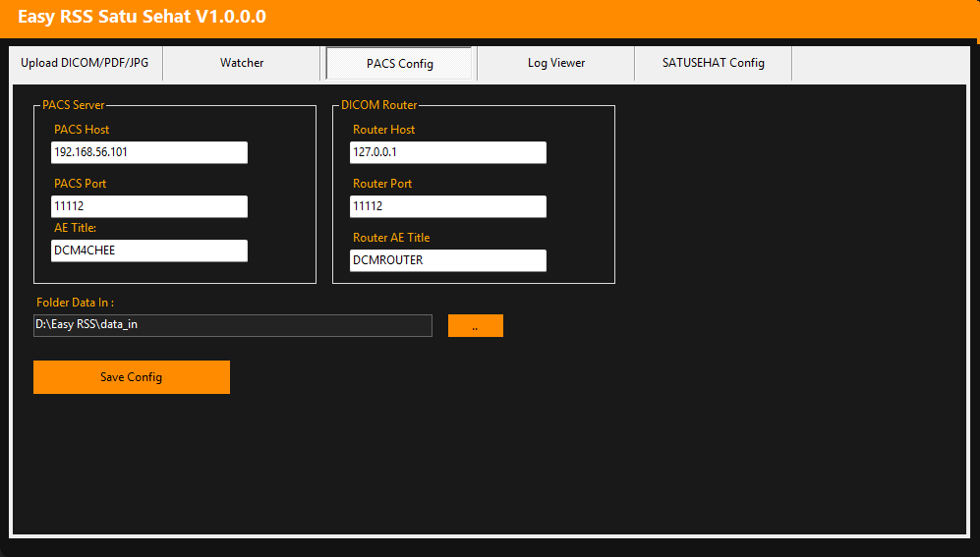The image size is (980, 557).
Task: Open the Log Viewer tab
Action: coord(556,63)
